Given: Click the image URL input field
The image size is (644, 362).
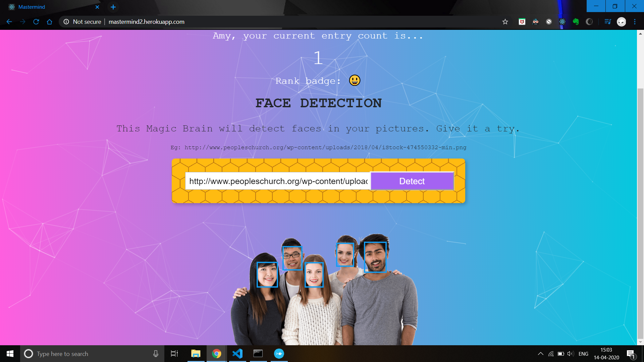Looking at the screenshot, I should (x=278, y=181).
